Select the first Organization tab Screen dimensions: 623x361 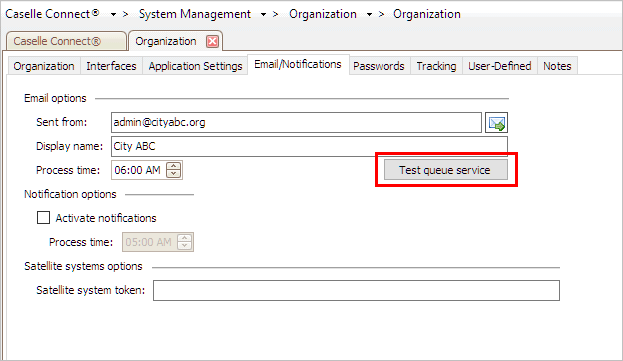pos(44,66)
